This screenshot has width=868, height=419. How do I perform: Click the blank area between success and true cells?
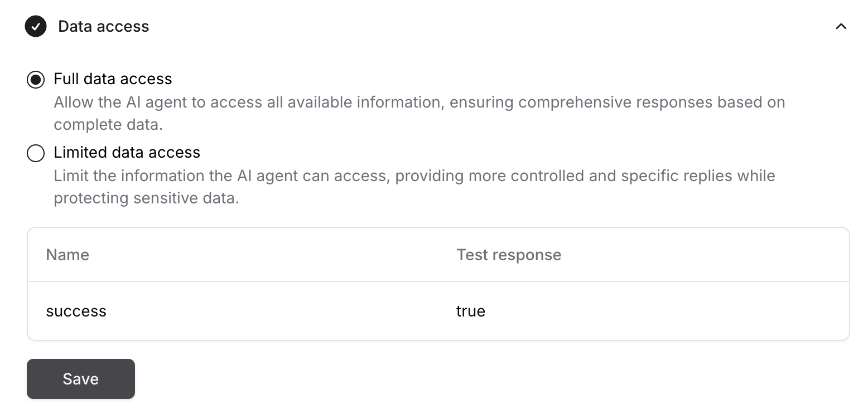pos(279,311)
